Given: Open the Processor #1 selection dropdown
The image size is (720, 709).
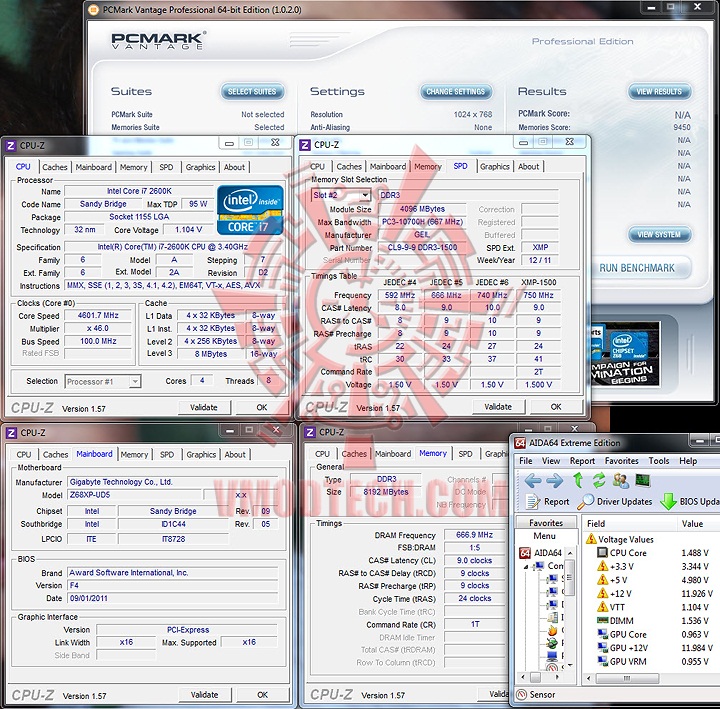Looking at the screenshot, I should tap(135, 382).
